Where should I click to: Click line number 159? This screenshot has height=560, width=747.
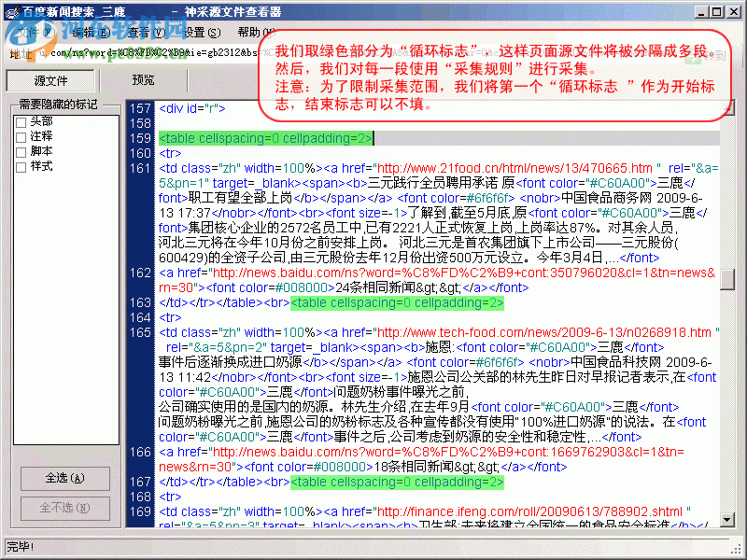140,138
